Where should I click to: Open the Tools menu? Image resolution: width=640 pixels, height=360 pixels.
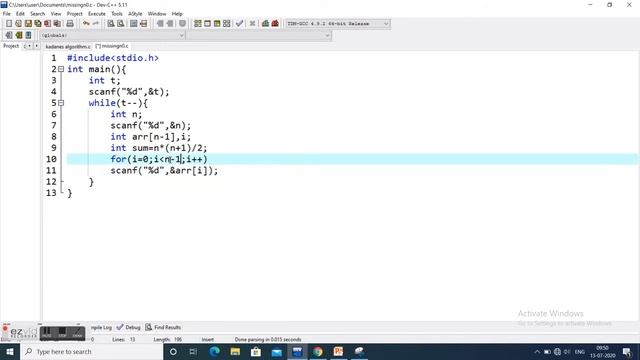(117, 14)
